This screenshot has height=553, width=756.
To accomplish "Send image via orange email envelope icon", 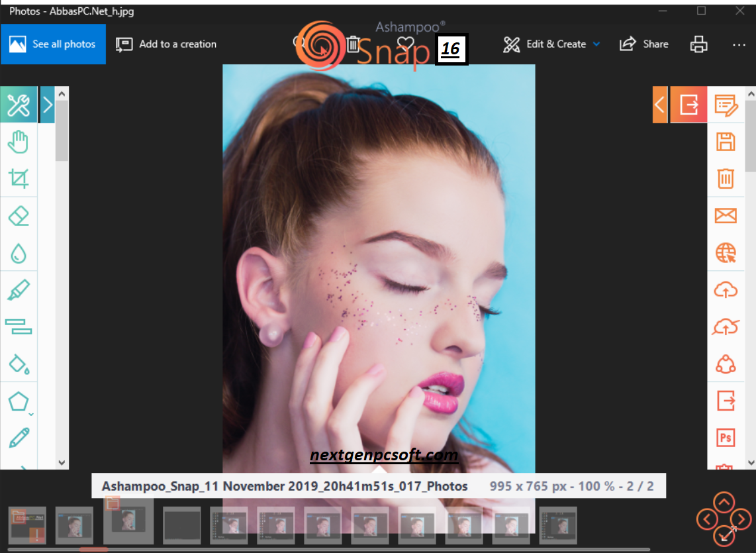I will tap(726, 216).
